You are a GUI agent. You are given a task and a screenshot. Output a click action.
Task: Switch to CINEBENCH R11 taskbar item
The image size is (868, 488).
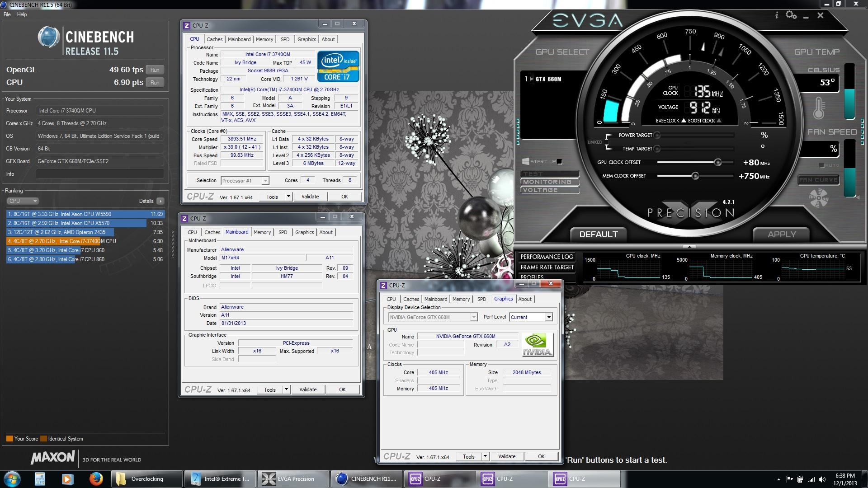(366, 479)
